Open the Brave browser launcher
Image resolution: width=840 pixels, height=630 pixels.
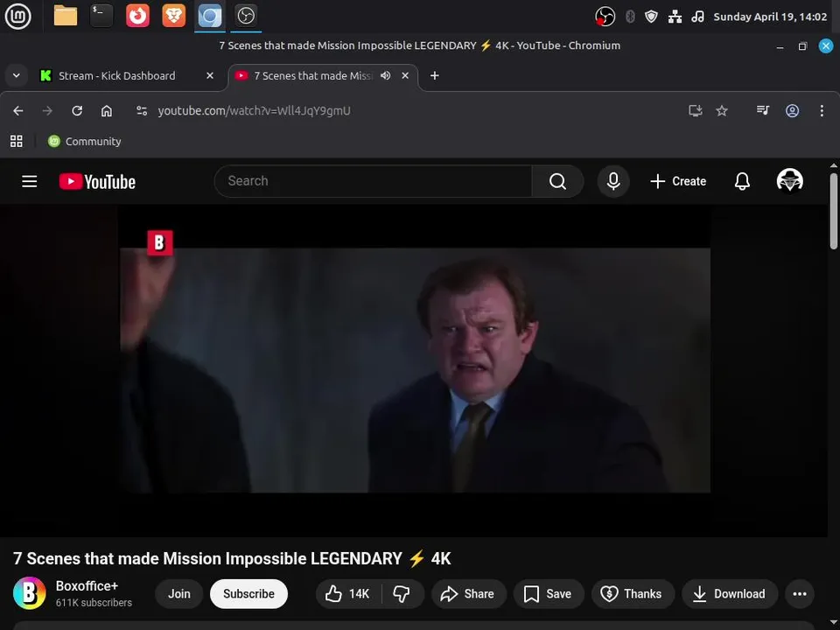tap(173, 16)
